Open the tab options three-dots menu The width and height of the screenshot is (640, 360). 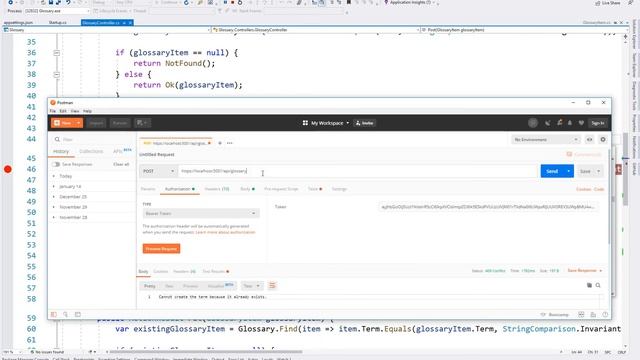point(229,143)
